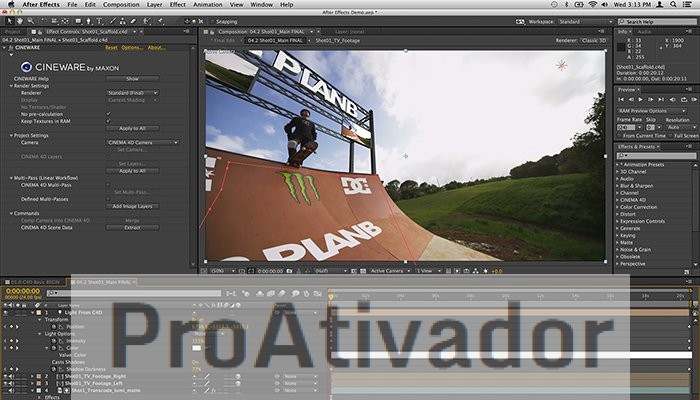Image resolution: width=700 pixels, height=400 pixels.
Task: Select the Pan Behind anchor tool
Action: click(x=65, y=21)
